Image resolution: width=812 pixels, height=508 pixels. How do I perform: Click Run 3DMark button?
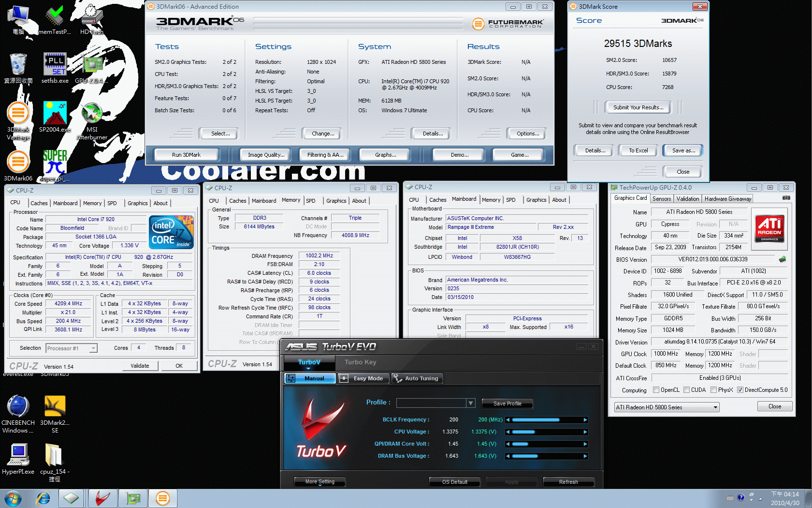pos(186,155)
